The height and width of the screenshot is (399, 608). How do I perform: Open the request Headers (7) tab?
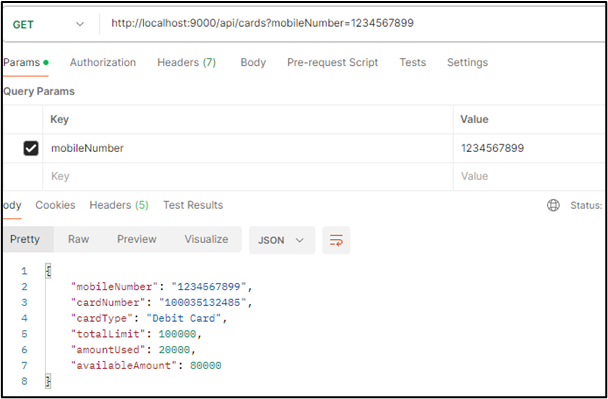pos(187,62)
